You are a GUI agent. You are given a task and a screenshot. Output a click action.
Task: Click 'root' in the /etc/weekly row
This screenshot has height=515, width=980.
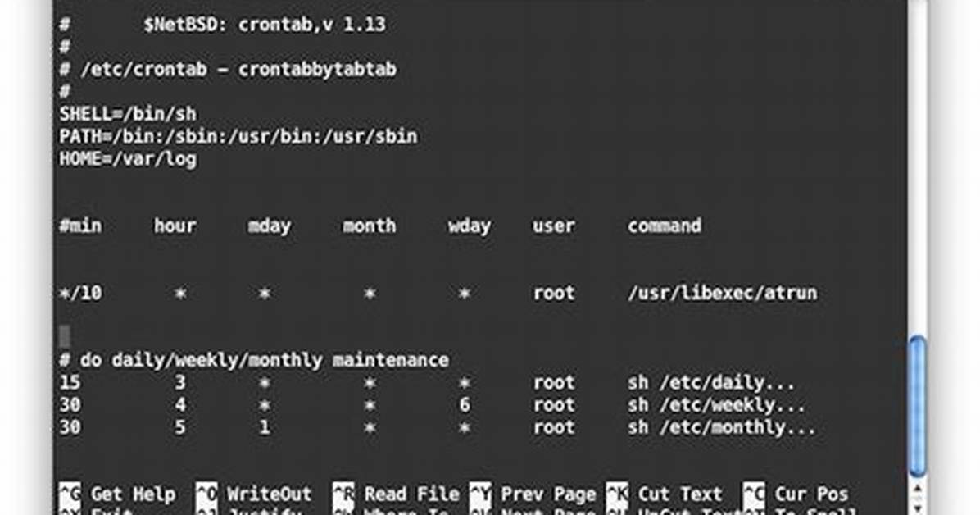554,405
